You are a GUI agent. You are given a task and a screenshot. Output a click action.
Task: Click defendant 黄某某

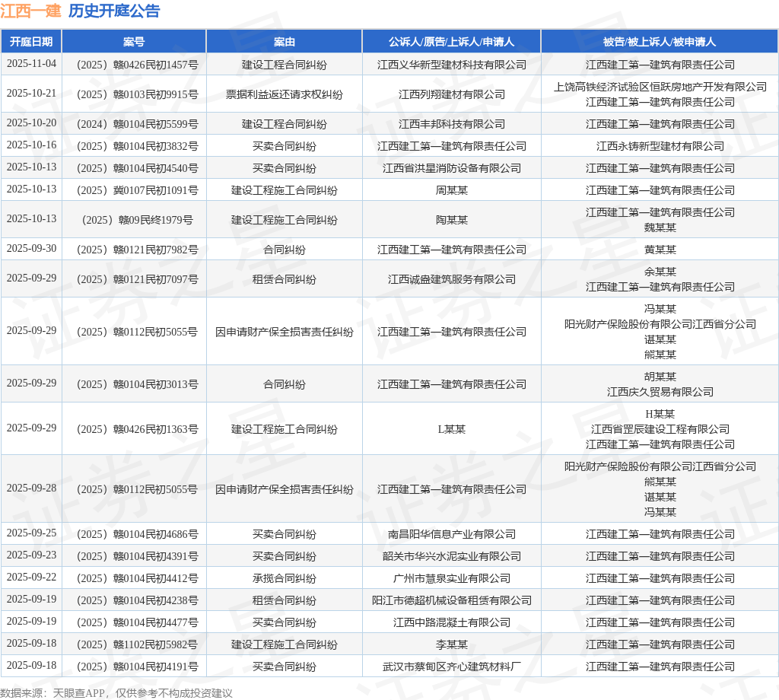660,250
